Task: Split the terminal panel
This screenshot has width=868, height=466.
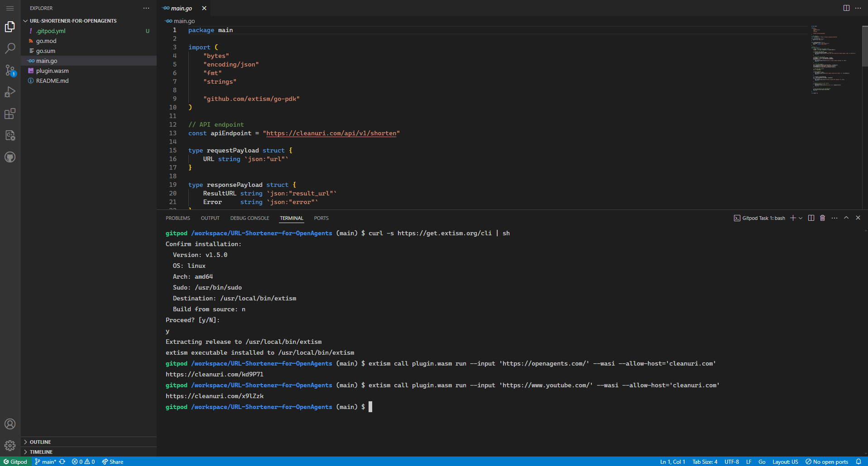Action: click(811, 218)
